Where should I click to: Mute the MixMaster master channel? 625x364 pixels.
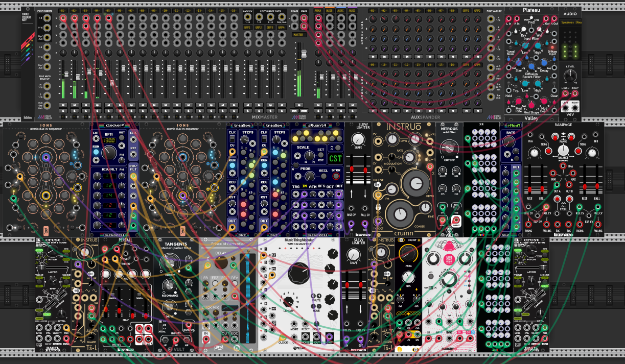pyautogui.click(x=299, y=105)
